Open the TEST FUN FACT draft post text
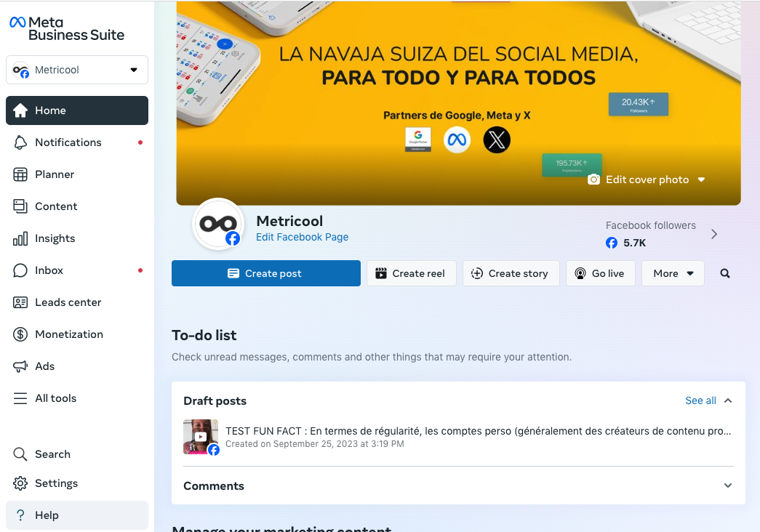This screenshot has width=760, height=532. (479, 431)
